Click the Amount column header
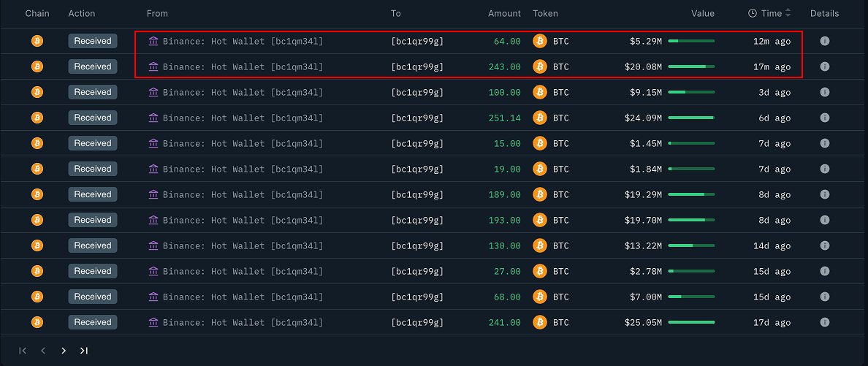Viewport: 868px width, 366px height. point(504,13)
